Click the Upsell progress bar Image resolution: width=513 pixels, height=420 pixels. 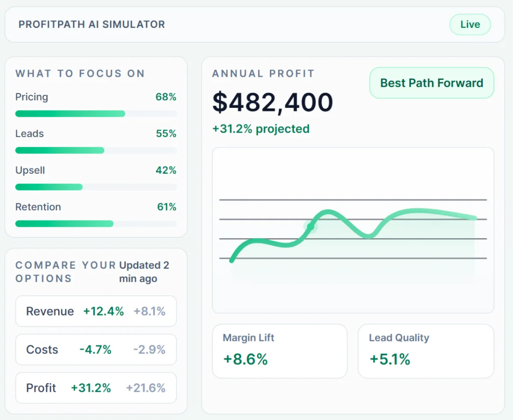(96, 187)
